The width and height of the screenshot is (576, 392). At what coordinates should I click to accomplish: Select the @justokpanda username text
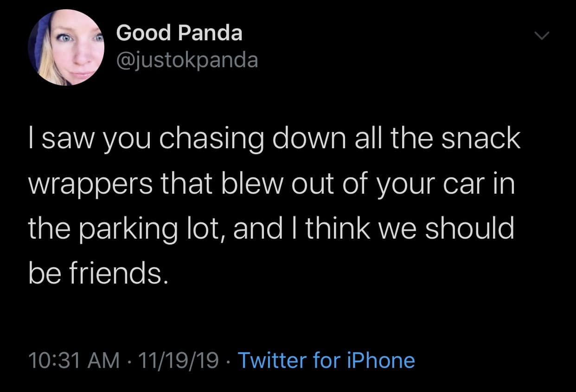coord(187,58)
